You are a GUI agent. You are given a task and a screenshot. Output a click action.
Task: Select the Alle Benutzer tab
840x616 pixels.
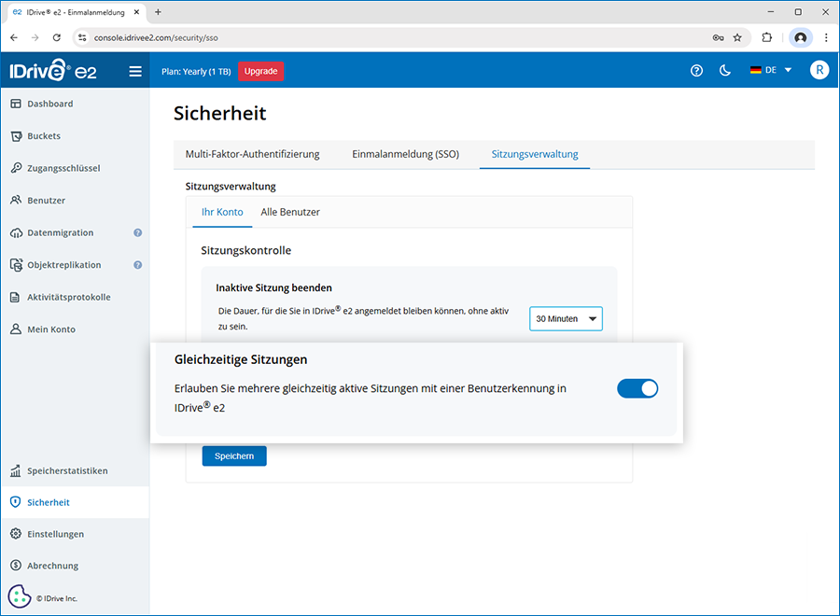click(290, 212)
